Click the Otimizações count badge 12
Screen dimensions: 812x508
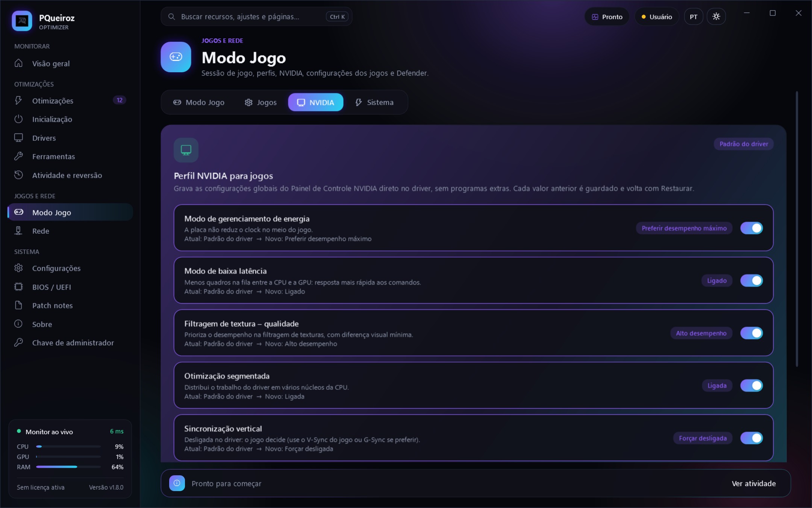coord(119,100)
